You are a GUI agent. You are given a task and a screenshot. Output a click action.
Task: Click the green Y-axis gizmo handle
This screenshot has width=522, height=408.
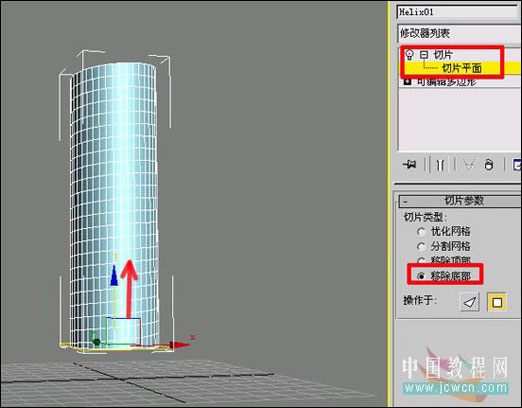(x=96, y=342)
